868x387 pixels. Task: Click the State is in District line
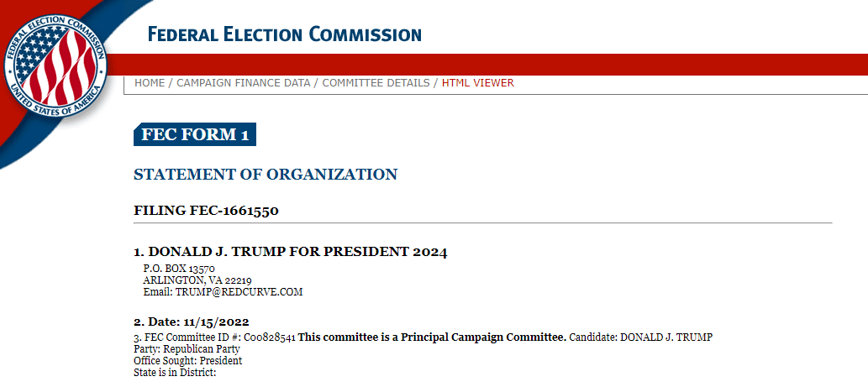[x=175, y=373]
